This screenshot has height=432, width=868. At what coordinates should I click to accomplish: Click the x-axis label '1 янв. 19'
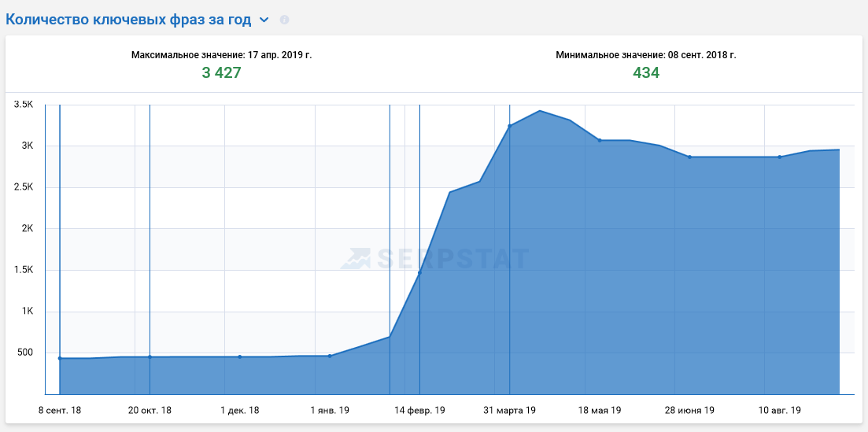pyautogui.click(x=330, y=411)
